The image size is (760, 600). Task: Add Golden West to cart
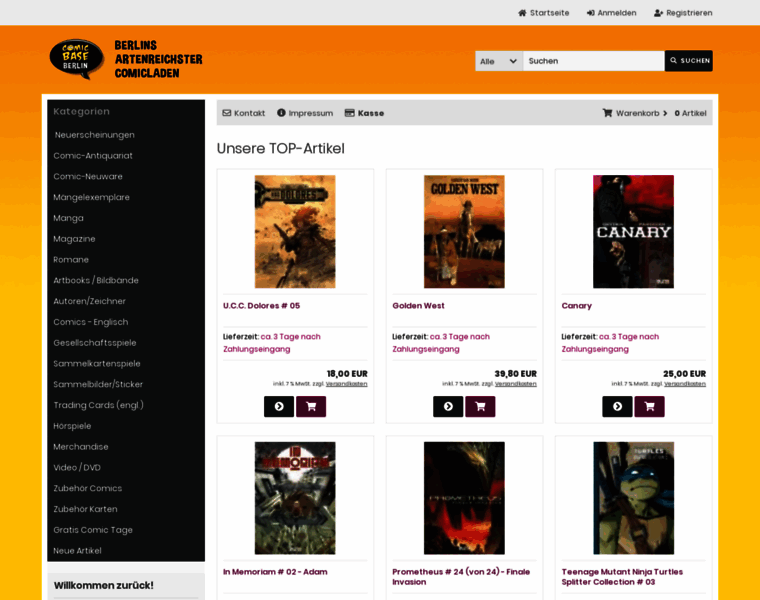[480, 406]
